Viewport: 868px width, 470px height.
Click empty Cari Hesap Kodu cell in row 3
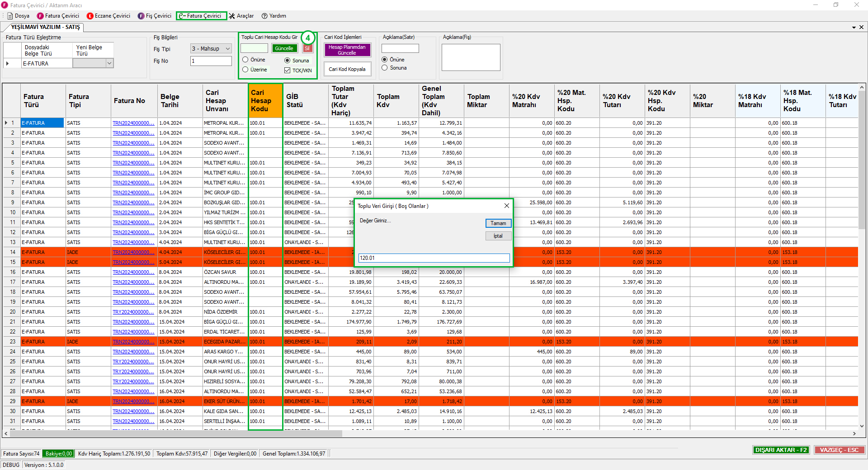(x=265, y=143)
